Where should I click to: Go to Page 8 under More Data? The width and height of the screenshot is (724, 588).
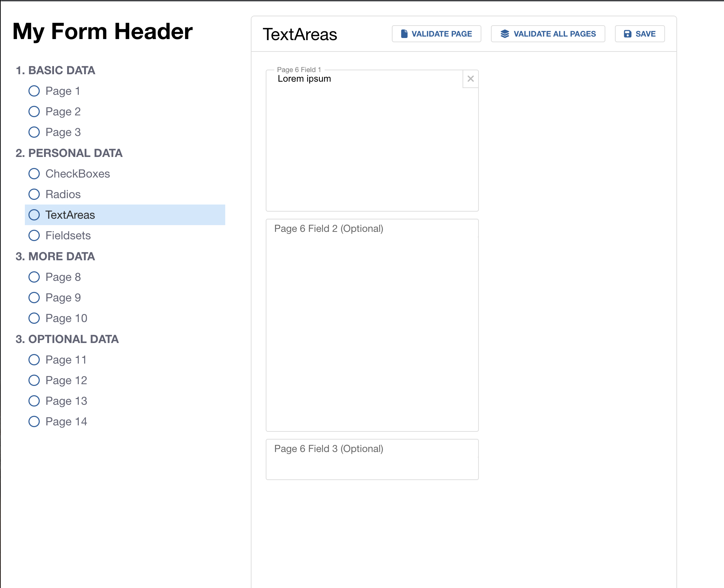(125, 277)
